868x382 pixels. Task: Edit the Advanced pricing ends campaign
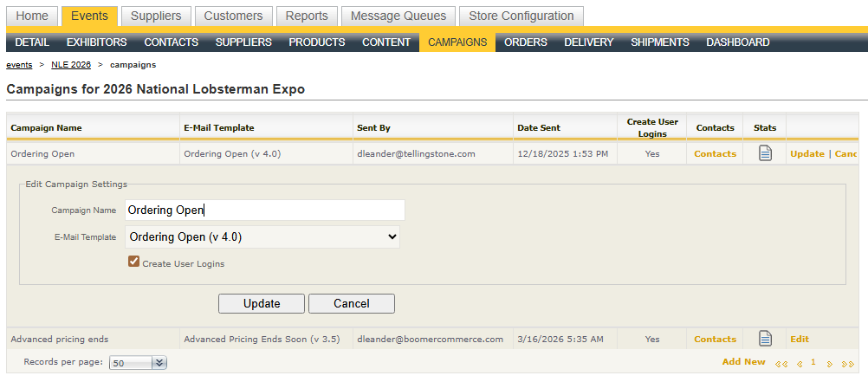[800, 339]
